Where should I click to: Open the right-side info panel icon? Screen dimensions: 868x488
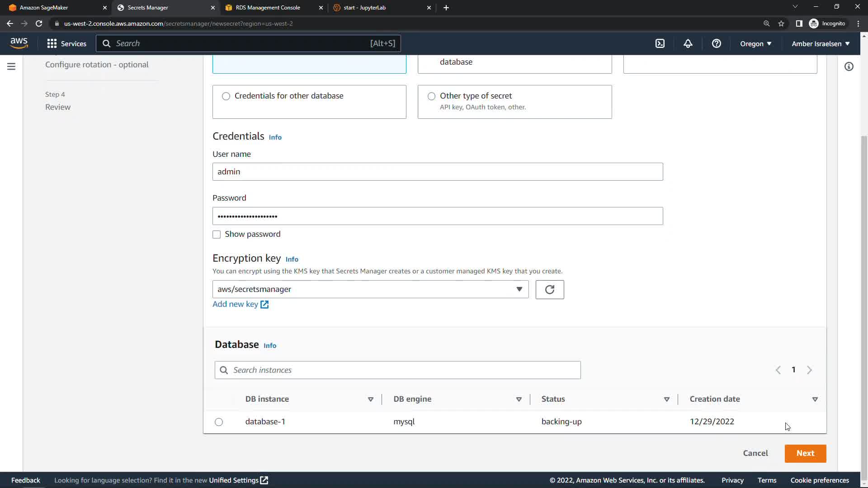pos(849,66)
